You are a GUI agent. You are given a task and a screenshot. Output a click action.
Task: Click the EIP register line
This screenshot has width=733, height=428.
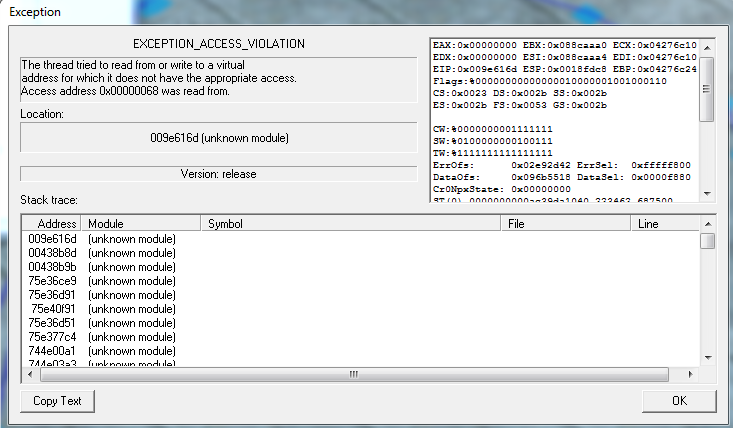coord(565,69)
